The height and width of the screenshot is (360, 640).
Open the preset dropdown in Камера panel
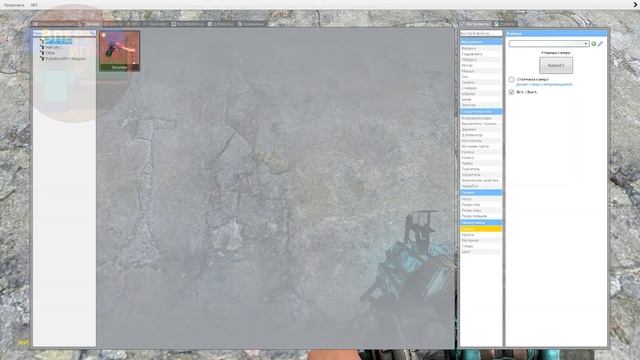549,44
